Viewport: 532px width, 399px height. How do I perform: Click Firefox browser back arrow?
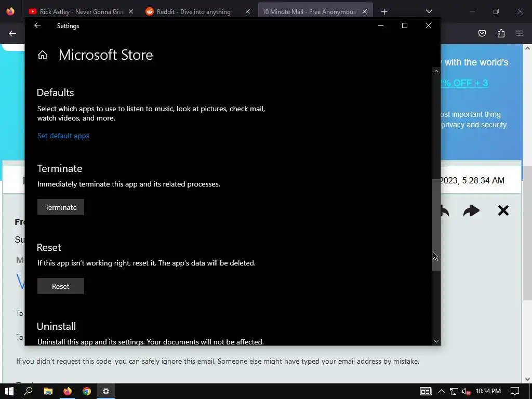(12, 33)
